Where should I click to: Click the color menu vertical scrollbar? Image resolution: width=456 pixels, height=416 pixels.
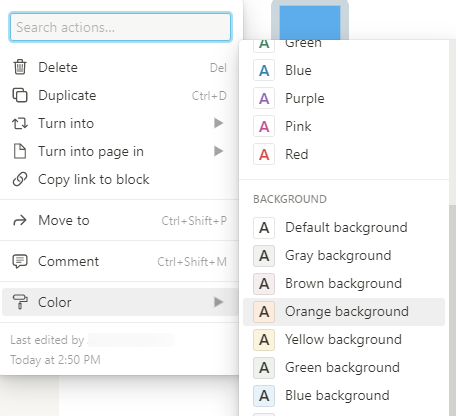click(x=452, y=310)
